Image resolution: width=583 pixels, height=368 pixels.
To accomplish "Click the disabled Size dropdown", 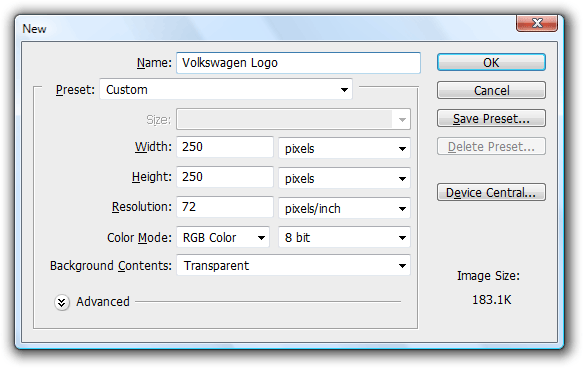I will click(293, 119).
